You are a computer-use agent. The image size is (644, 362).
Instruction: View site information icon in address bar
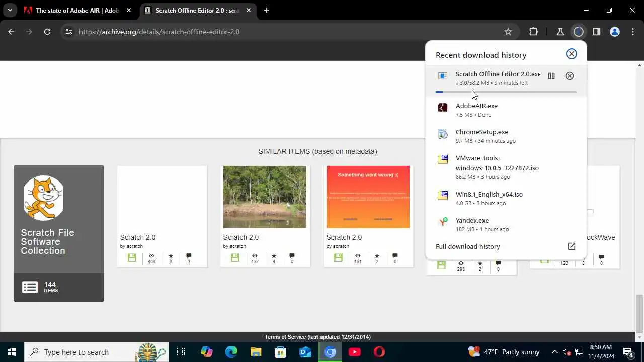tap(69, 32)
